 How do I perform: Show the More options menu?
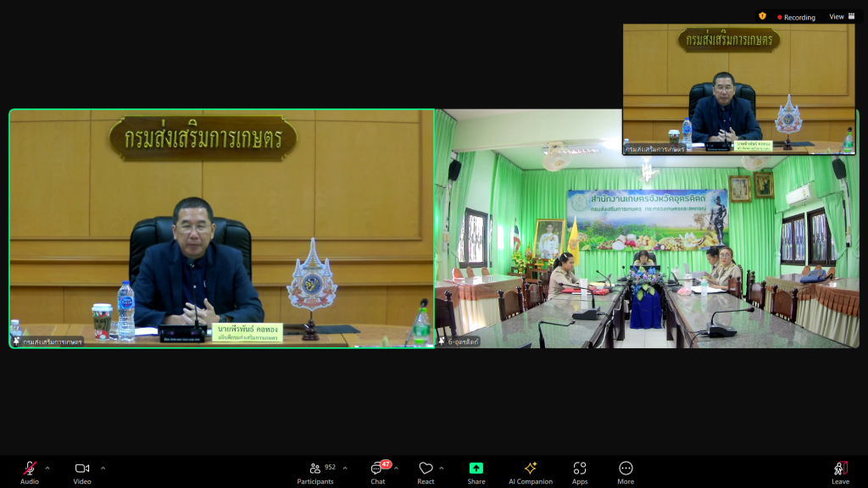626,473
